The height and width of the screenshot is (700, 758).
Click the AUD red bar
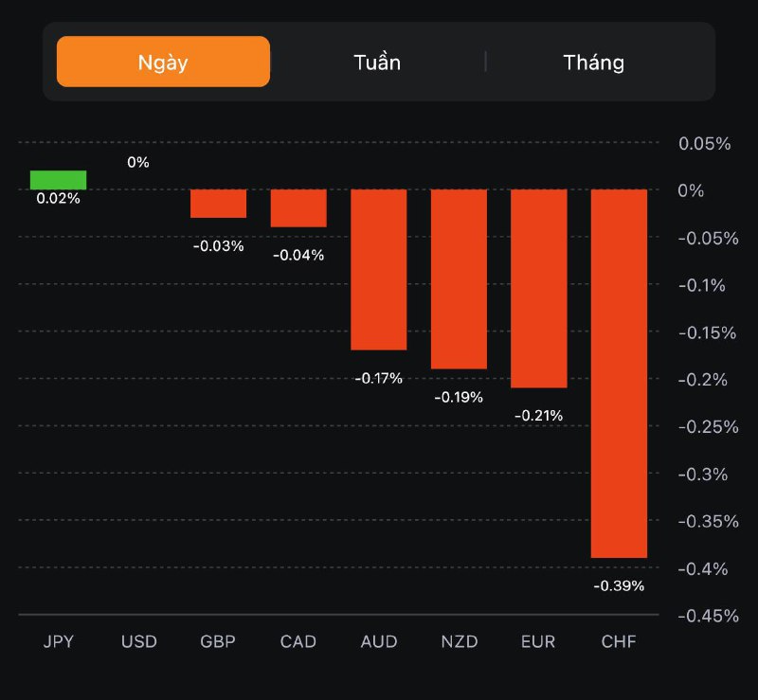(378, 270)
